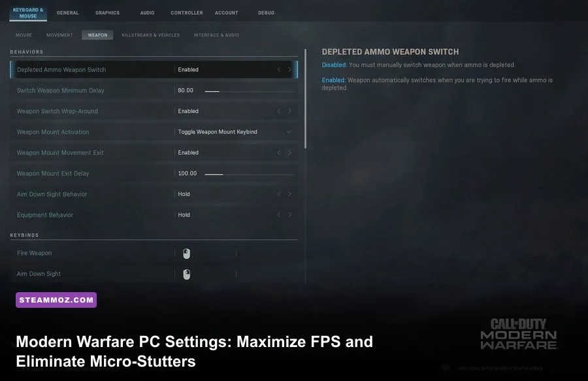Viewport: 588px width, 381px height.
Task: Click right arrow for Weapon Switch Wrap-Around
Action: click(289, 111)
